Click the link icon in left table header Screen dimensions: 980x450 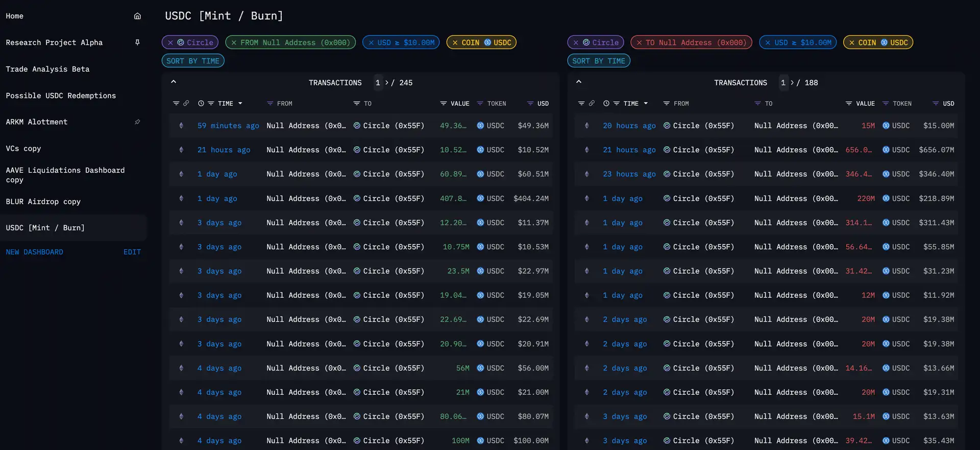[186, 103]
